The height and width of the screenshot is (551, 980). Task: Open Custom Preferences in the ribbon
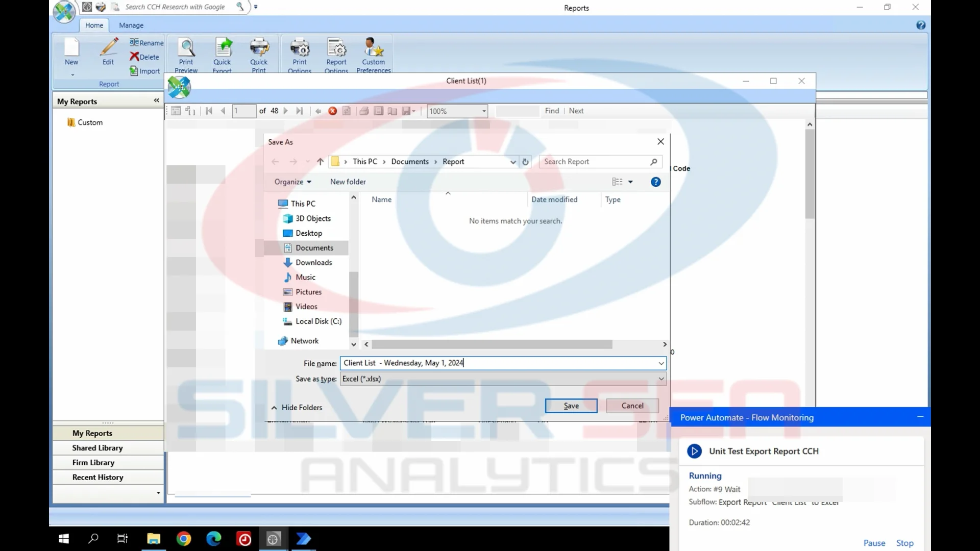tap(374, 55)
